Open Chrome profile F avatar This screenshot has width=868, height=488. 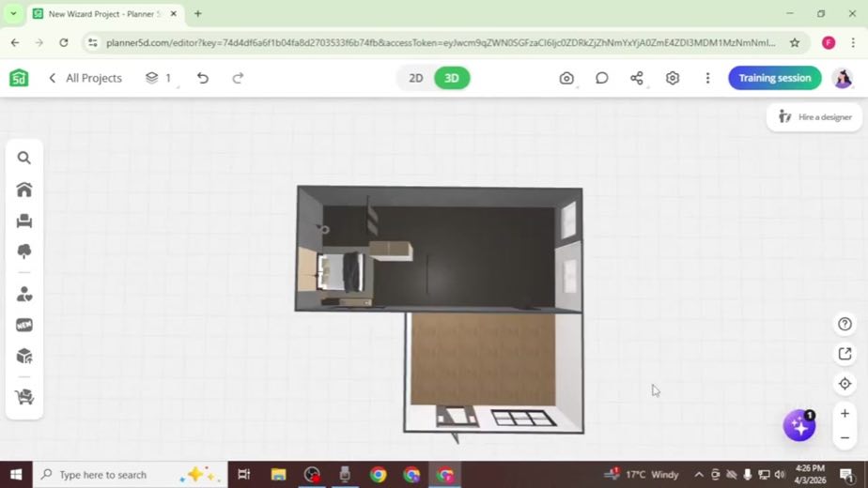tap(829, 42)
